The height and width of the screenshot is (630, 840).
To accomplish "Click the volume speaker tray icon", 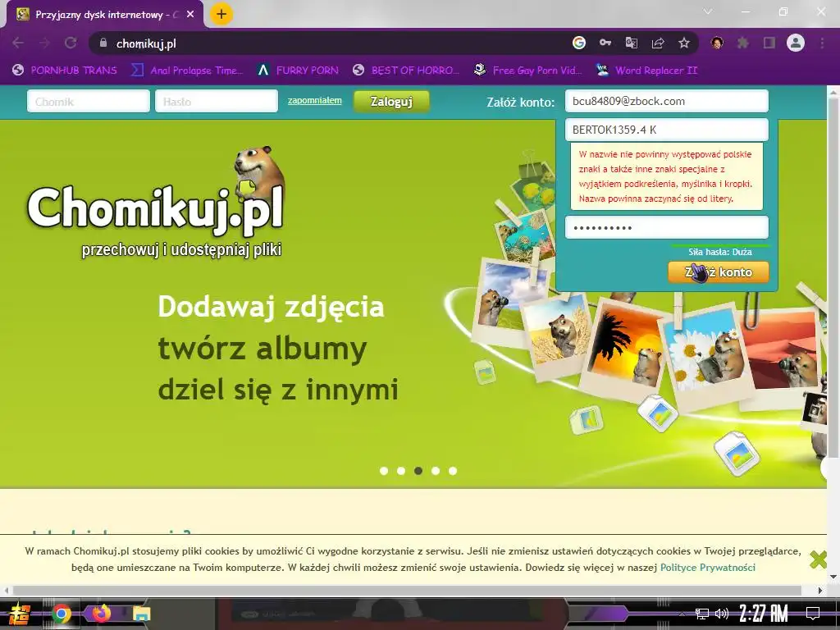I will [722, 614].
